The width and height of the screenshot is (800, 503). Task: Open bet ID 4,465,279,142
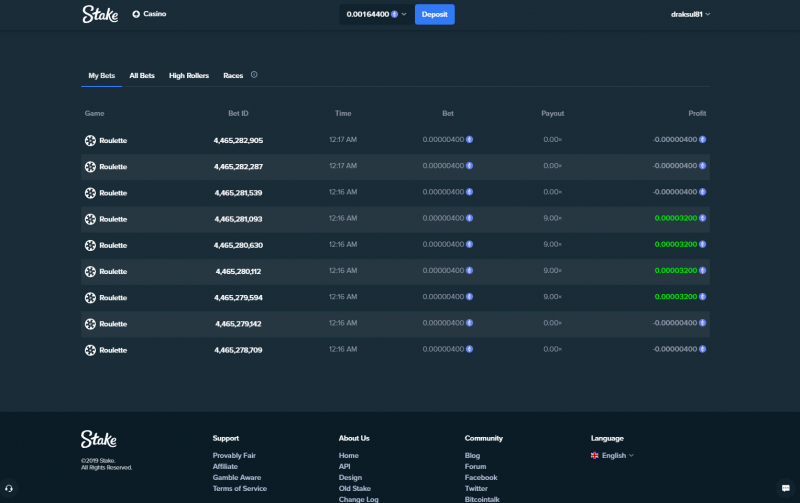(x=238, y=324)
